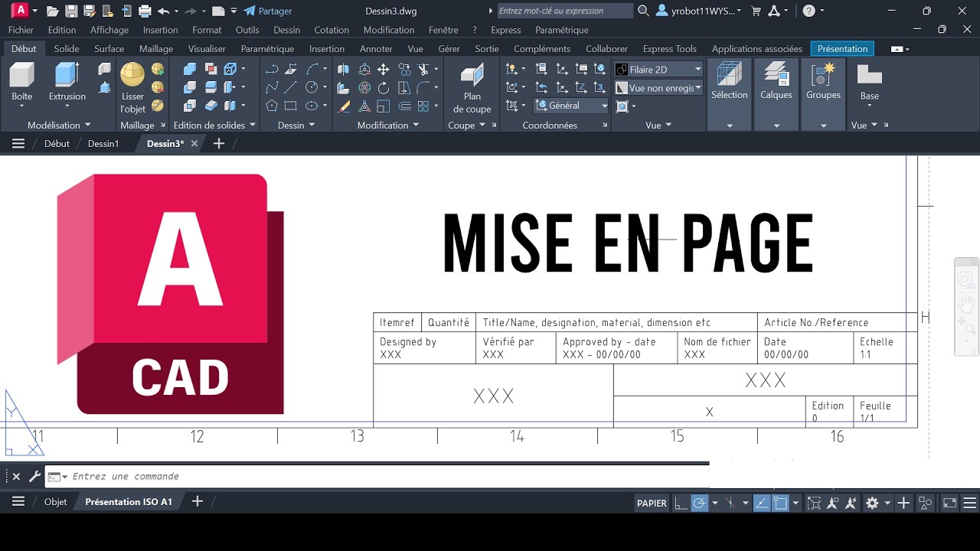
Task: Open new drawing tab with plus button
Action: pyautogui.click(x=218, y=143)
